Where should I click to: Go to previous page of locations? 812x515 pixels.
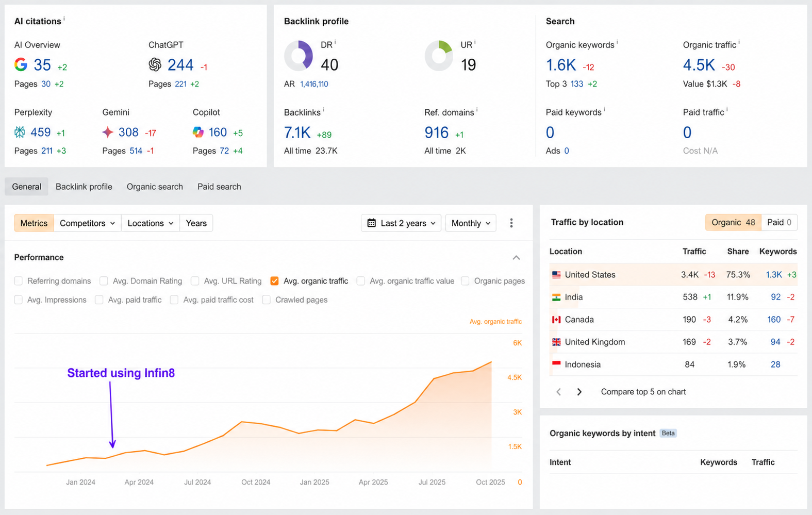click(x=559, y=392)
